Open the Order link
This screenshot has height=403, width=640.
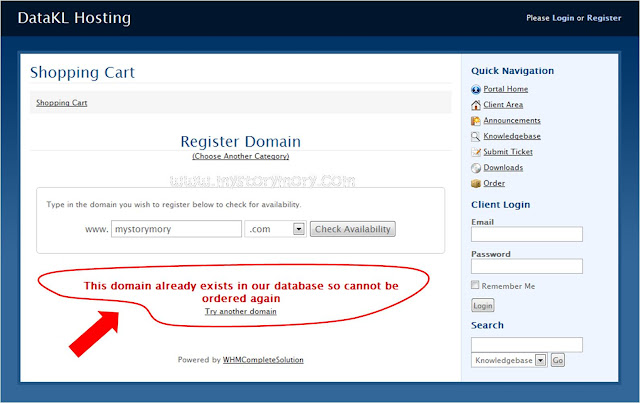(x=494, y=183)
